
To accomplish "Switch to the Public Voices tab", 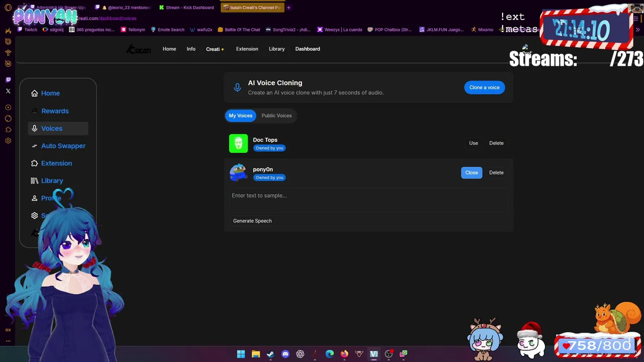I will (276, 116).
